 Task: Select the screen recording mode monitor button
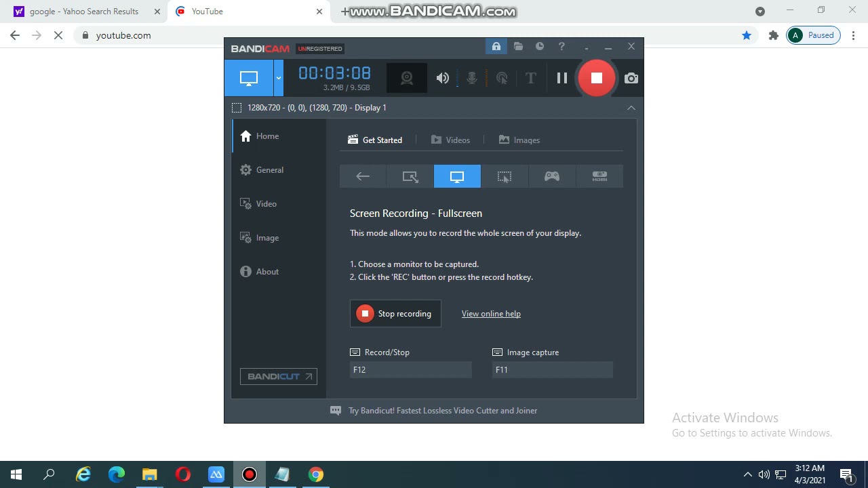tap(249, 78)
